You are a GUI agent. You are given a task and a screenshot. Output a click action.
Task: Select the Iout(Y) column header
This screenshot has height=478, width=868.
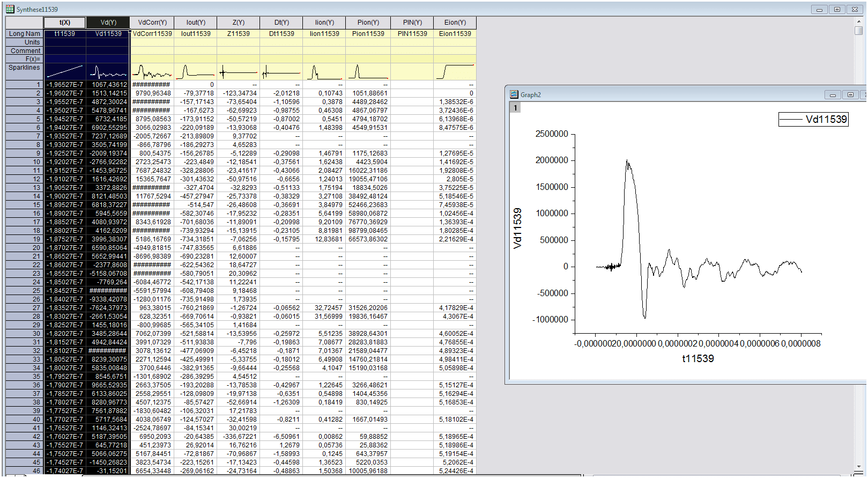pos(196,23)
